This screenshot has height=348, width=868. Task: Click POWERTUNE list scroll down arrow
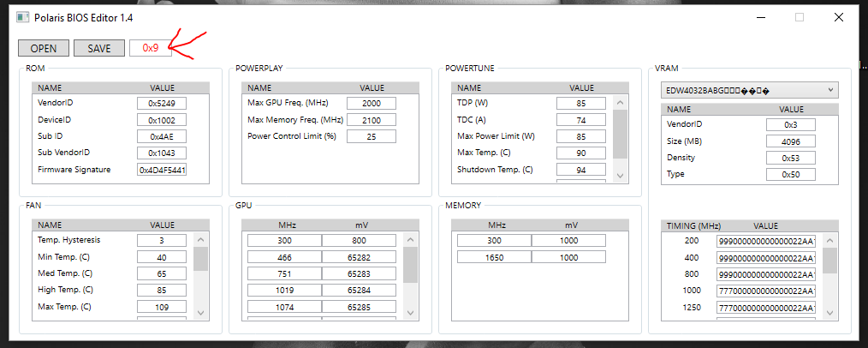click(x=620, y=176)
